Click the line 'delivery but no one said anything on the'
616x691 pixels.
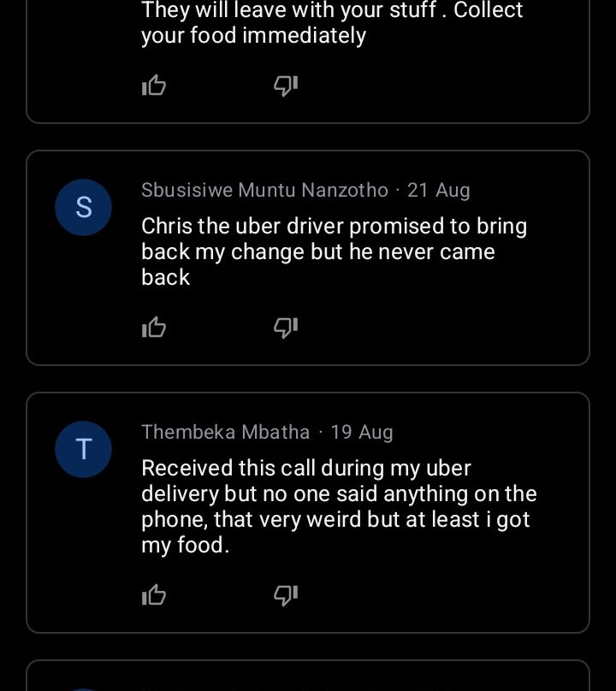[339, 494]
